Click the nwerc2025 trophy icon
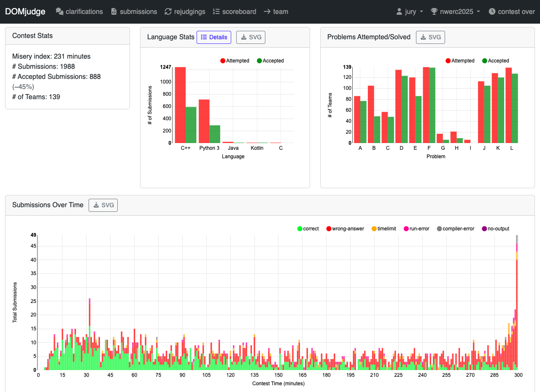 [434, 12]
